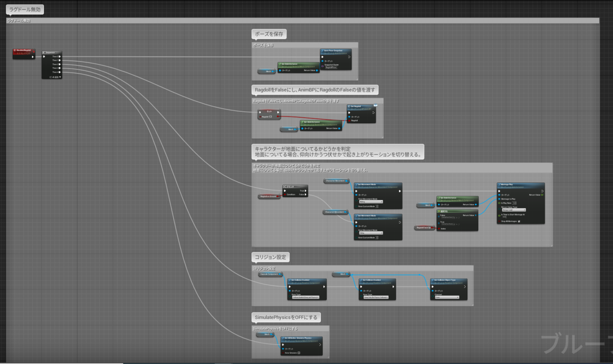Viewport: 613px width, 364px height.
Task: Click the Set Ragdoll node's exec output pin
Action: pyautogui.click(x=373, y=112)
